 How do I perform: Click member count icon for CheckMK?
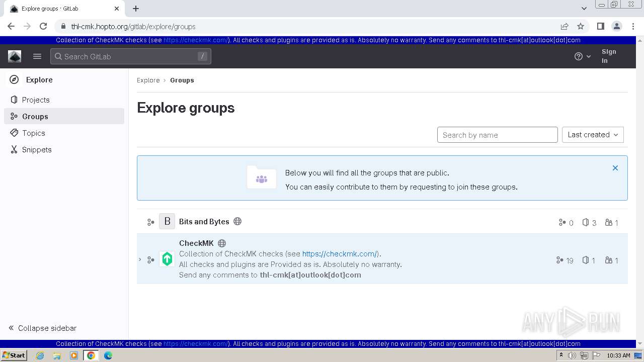(x=609, y=260)
